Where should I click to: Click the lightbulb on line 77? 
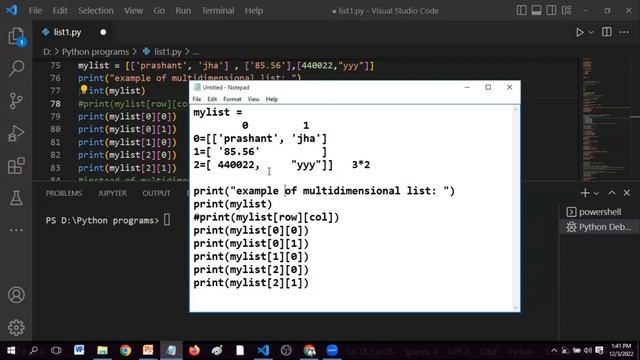84,89
